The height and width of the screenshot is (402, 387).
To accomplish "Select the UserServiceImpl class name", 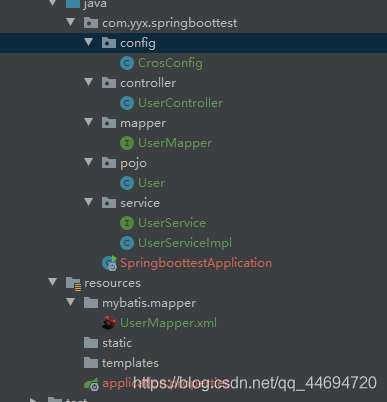I will click(185, 243).
